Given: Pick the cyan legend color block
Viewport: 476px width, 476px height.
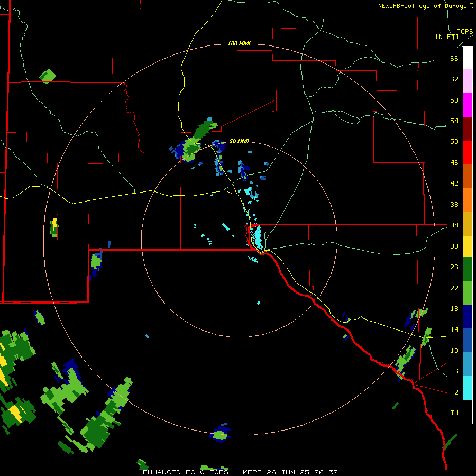Looking at the screenshot, I should coord(467,388).
